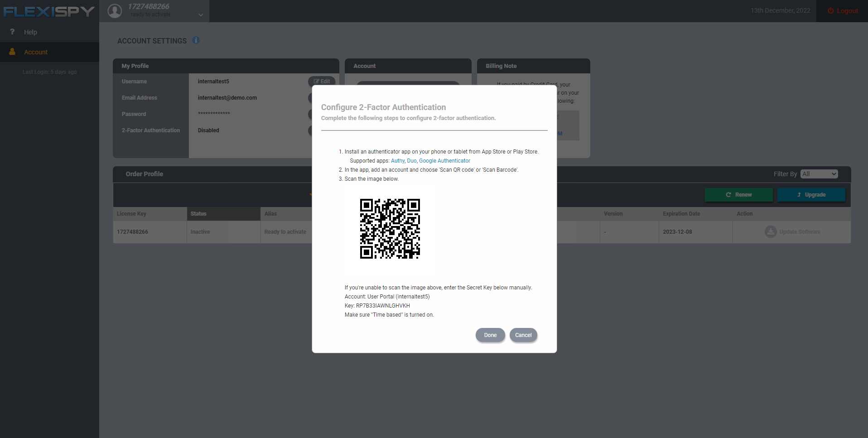Viewport: 868px width, 438px height.
Task: Click the Update Software link
Action: (800, 232)
